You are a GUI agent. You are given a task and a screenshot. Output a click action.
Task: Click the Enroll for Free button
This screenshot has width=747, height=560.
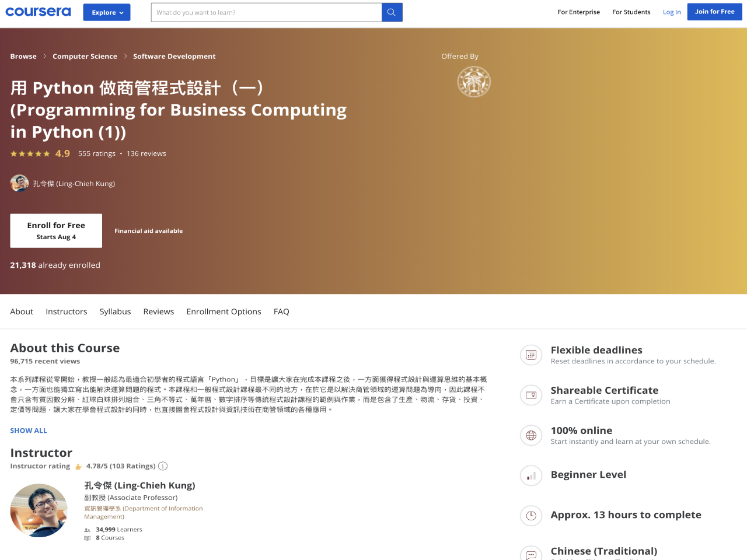(56, 230)
